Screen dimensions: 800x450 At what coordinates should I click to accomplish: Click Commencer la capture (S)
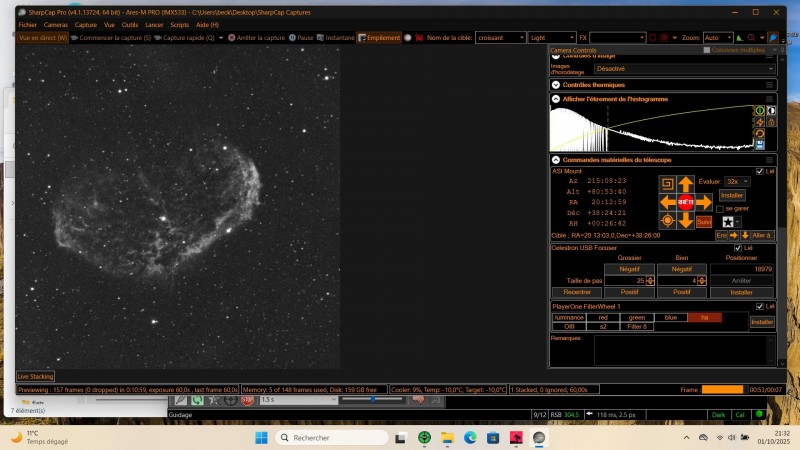111,38
